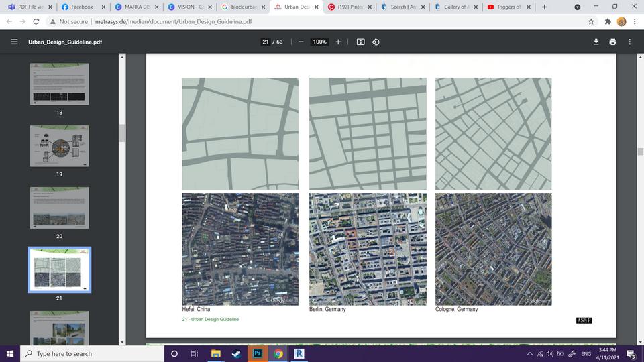644x362 pixels.
Task: Show hidden system tray icons
Action: [530, 353]
